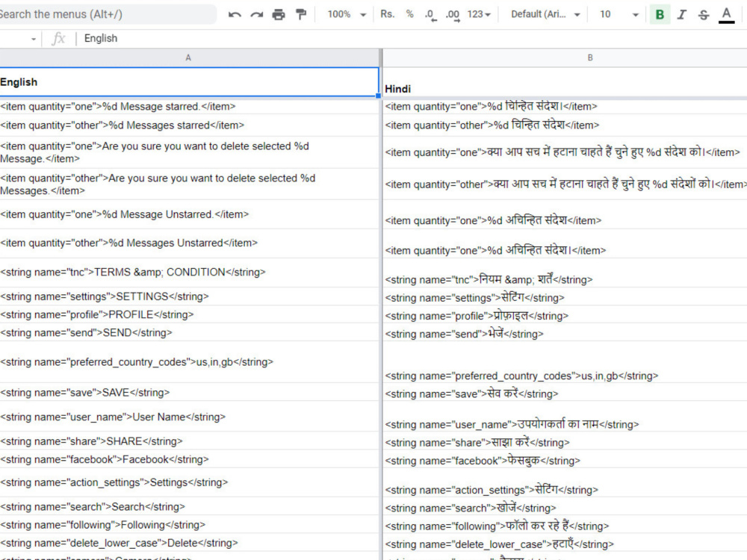
Task: Toggle Bold formatting
Action: [660, 14]
